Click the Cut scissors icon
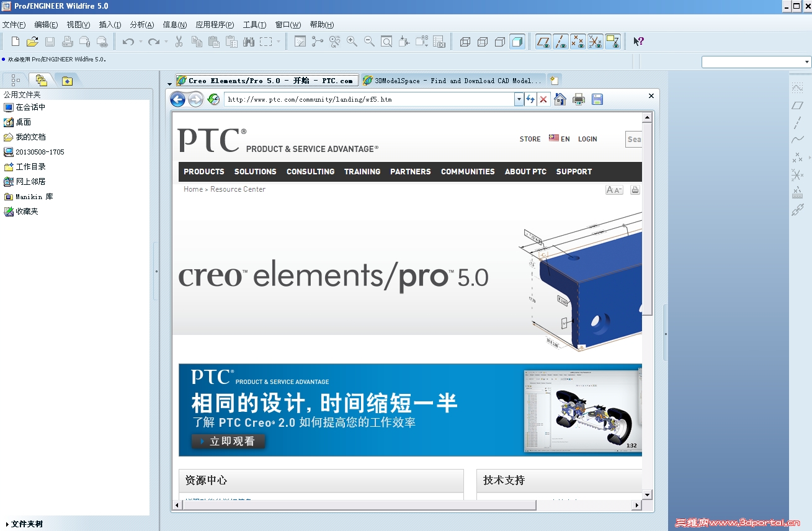812x531 pixels. 179,42
